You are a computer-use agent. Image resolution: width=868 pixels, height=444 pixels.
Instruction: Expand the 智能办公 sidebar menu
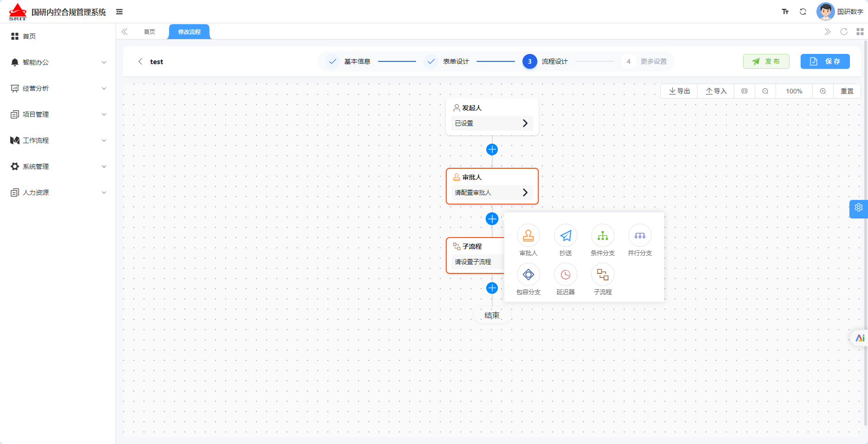pyautogui.click(x=58, y=62)
